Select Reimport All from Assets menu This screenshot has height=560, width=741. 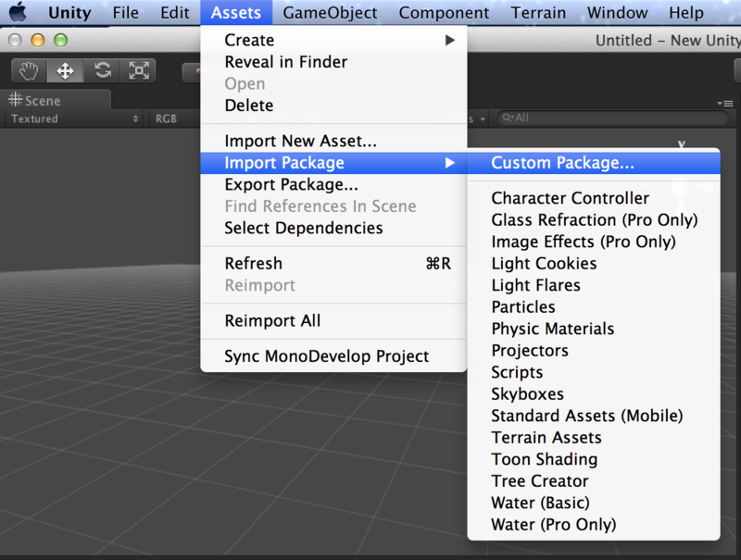(272, 320)
